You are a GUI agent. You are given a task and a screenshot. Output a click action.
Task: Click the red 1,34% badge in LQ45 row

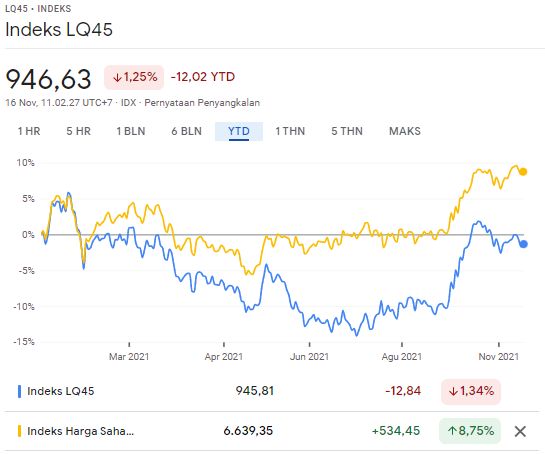pos(471,391)
